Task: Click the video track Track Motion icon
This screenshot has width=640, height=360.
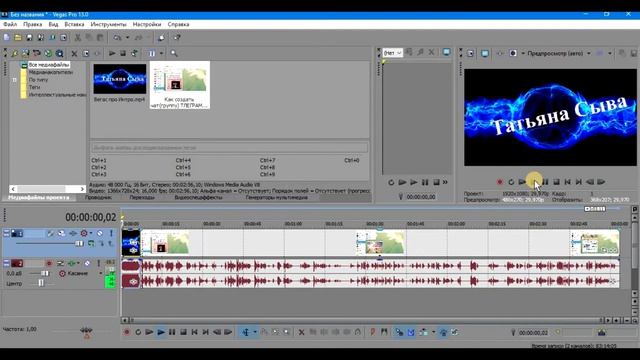Action: 61,233
